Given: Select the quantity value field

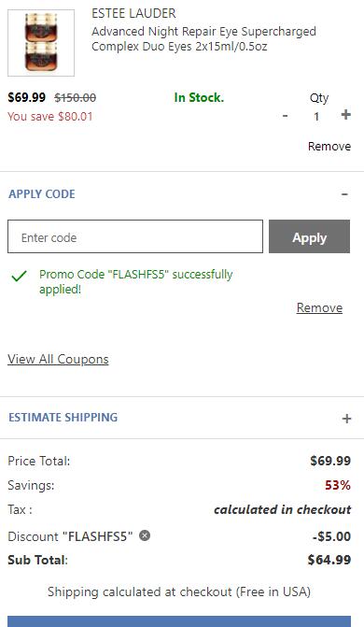Looking at the screenshot, I should 316,117.
